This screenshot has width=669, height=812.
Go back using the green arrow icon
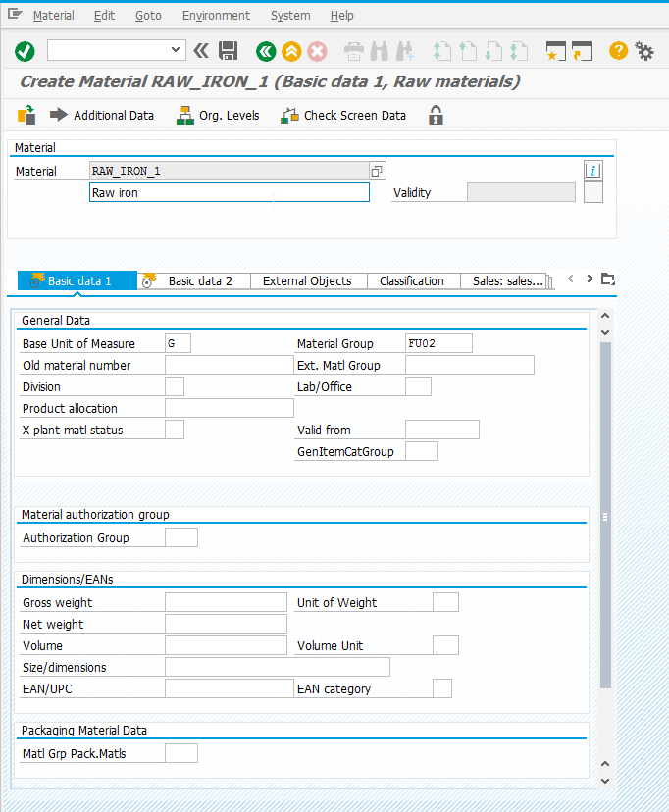coord(265,50)
